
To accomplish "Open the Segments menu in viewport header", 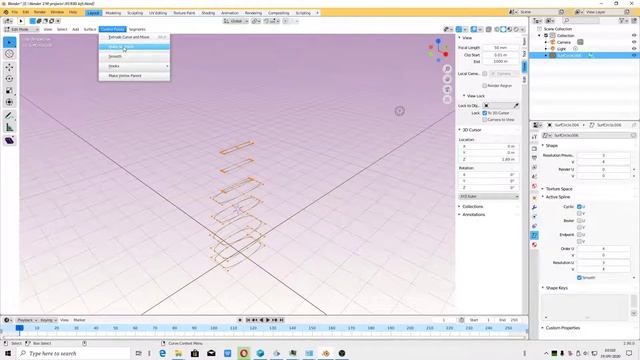I will (x=137, y=29).
